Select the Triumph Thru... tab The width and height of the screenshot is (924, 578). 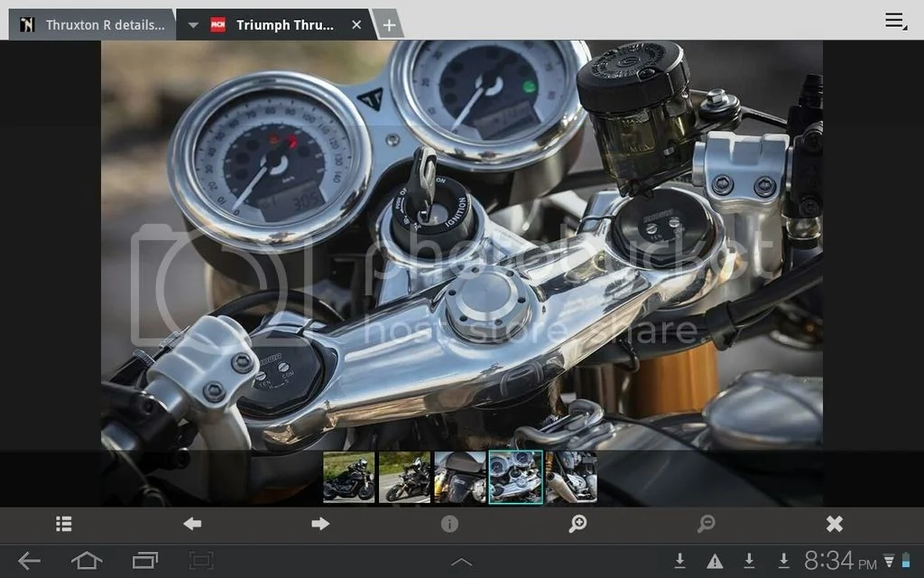click(284, 25)
